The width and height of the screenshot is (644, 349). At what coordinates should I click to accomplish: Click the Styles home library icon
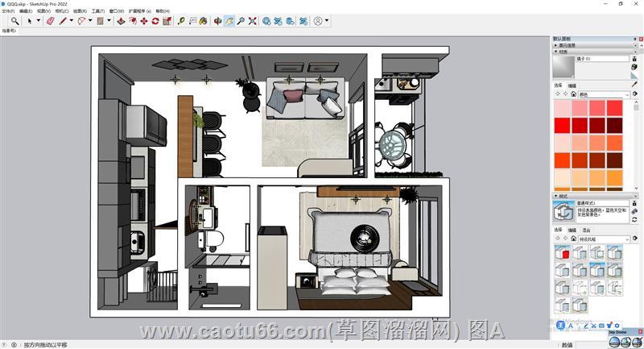[x=573, y=239]
